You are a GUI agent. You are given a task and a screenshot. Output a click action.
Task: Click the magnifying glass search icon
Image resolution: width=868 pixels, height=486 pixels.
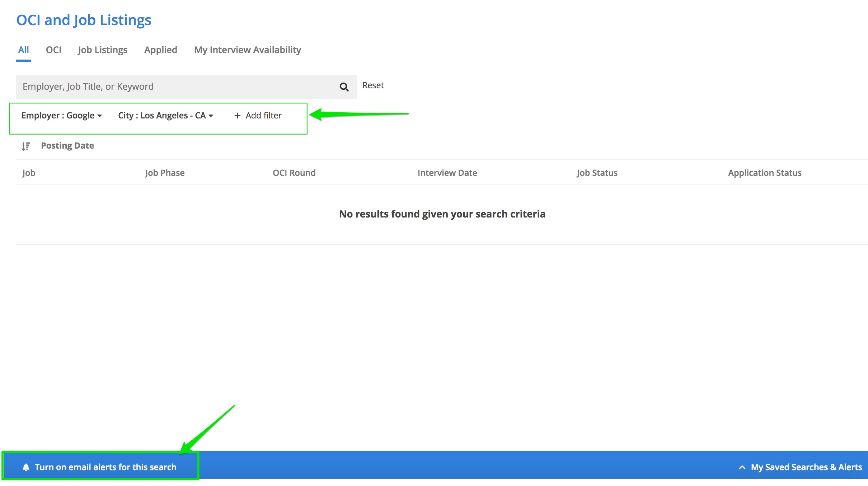pos(344,87)
